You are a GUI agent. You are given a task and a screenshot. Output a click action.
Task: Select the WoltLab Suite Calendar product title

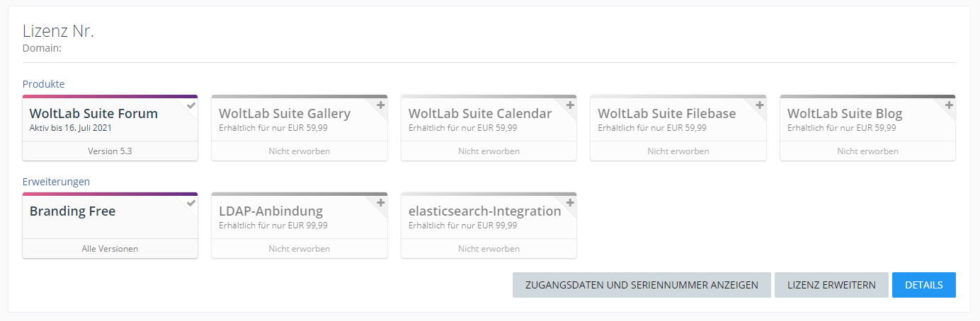[480, 114]
